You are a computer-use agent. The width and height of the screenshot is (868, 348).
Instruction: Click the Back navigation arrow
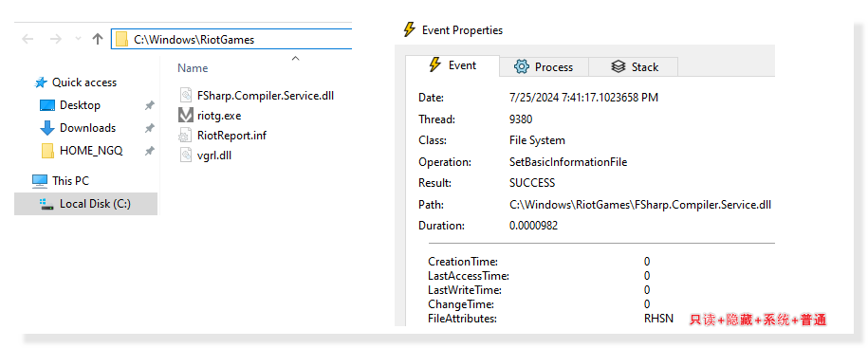click(x=28, y=39)
